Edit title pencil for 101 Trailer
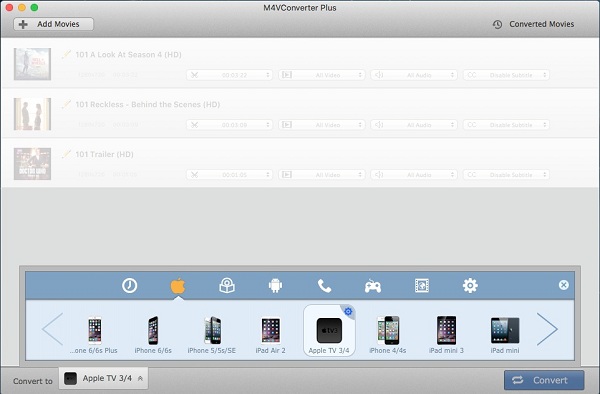The width and height of the screenshot is (600, 394). 67,154
